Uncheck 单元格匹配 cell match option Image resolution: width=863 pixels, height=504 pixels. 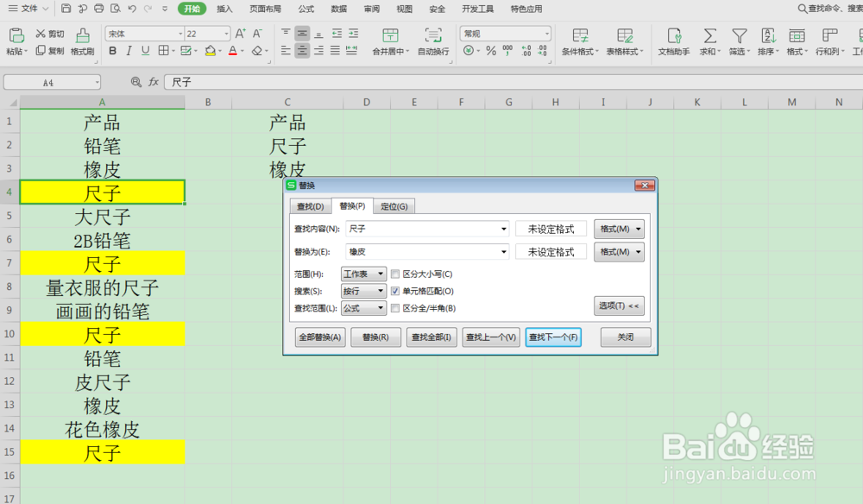[394, 290]
